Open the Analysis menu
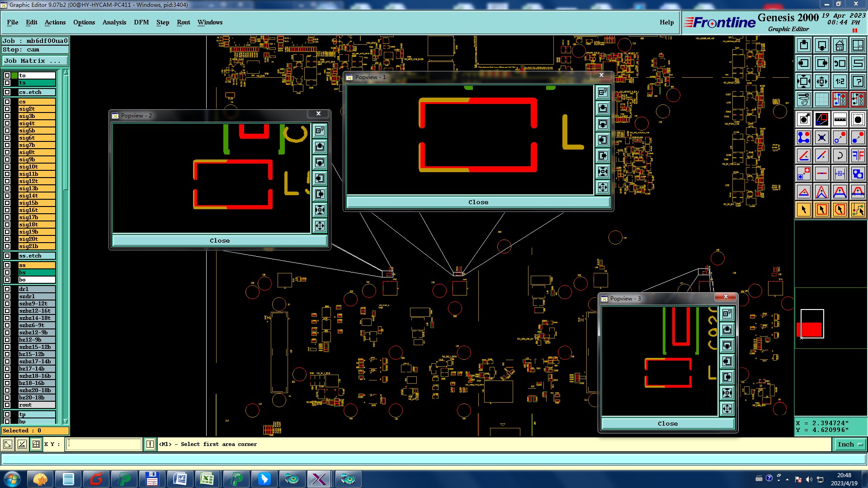The width and height of the screenshot is (868, 488). point(114,22)
